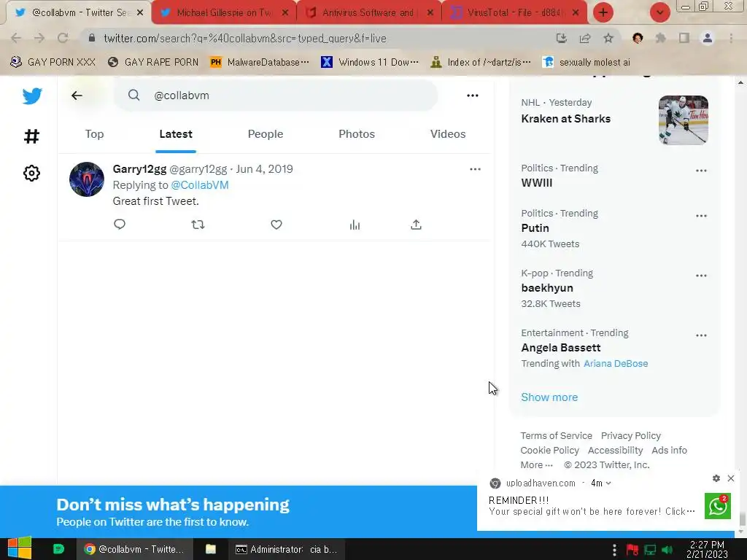Expand the More footer menu
Screen dimensions: 747x560
(536, 465)
